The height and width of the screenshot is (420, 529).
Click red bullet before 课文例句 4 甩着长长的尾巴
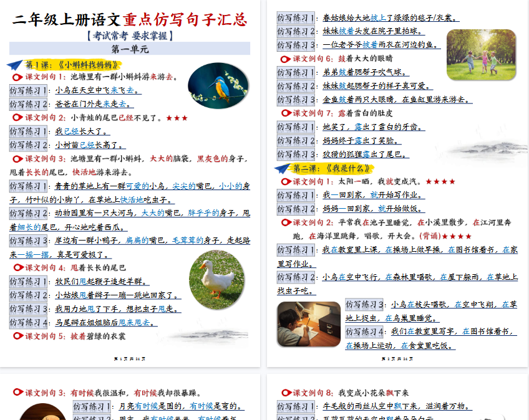18,268
